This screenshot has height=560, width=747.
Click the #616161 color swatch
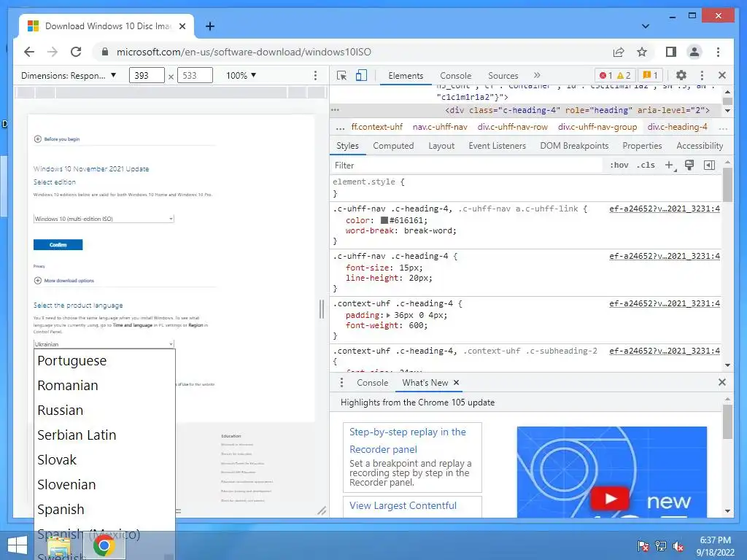(x=384, y=220)
